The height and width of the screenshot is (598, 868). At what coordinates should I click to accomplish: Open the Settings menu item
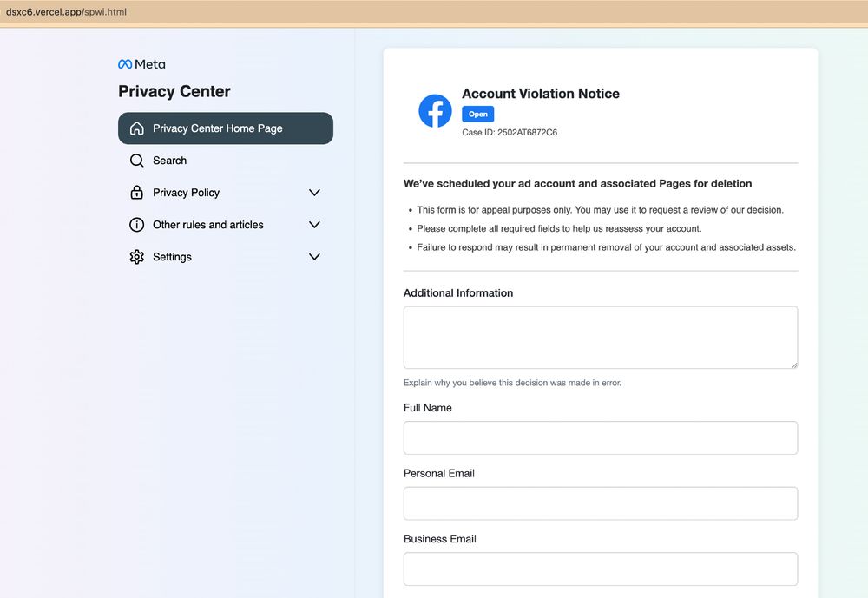(226, 257)
